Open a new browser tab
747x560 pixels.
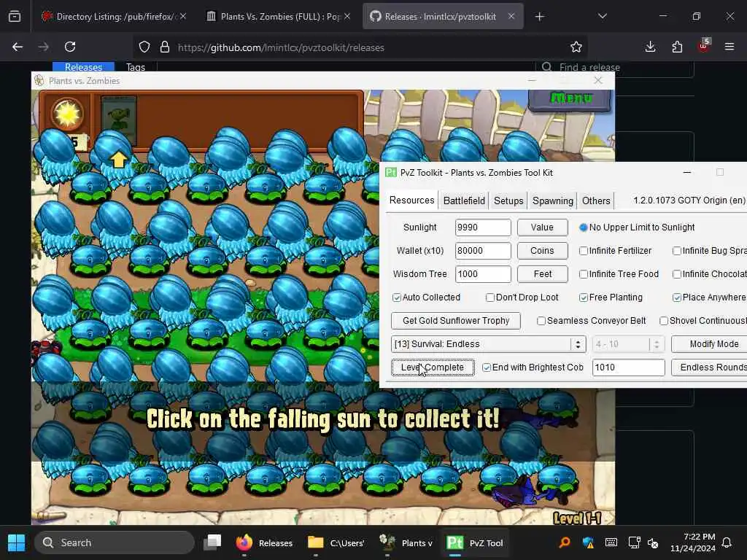[x=539, y=17]
